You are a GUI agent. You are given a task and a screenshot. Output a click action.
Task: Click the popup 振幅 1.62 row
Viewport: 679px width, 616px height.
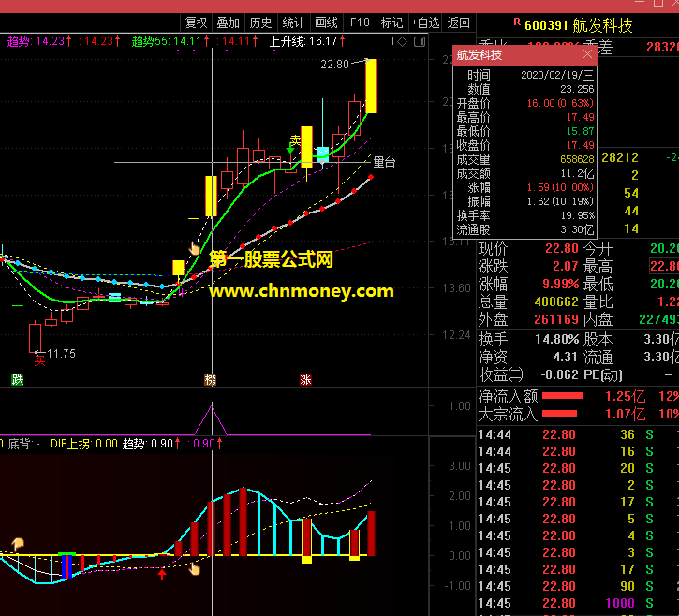tap(524, 201)
